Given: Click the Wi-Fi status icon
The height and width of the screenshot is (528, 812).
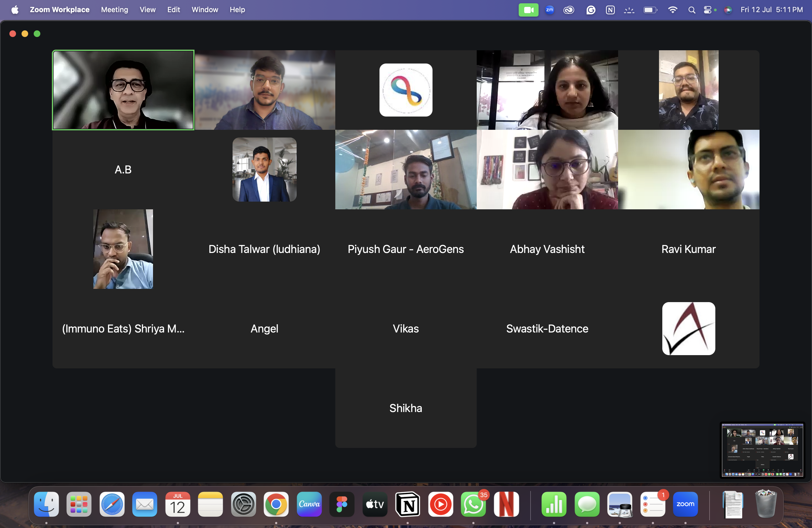Looking at the screenshot, I should pyautogui.click(x=673, y=10).
